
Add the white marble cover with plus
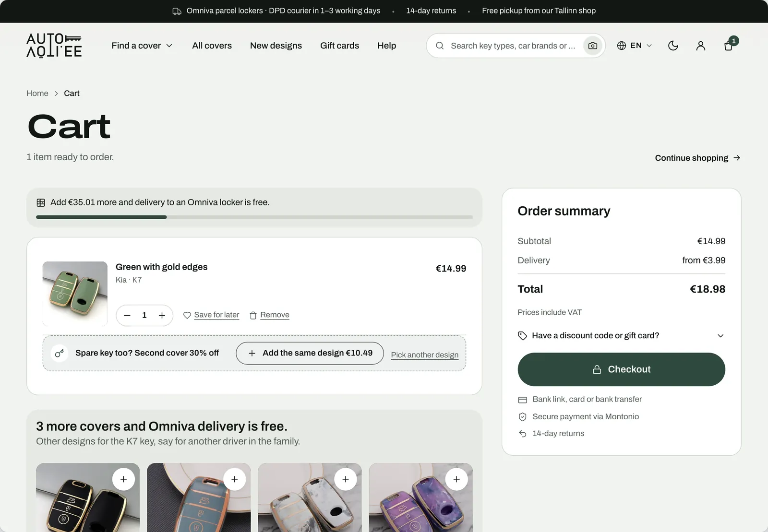point(346,479)
